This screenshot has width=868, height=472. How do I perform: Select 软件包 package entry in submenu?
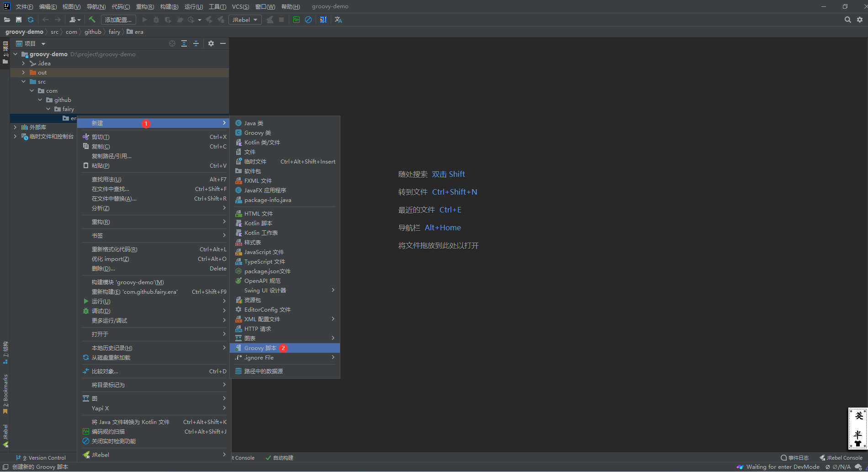point(285,171)
